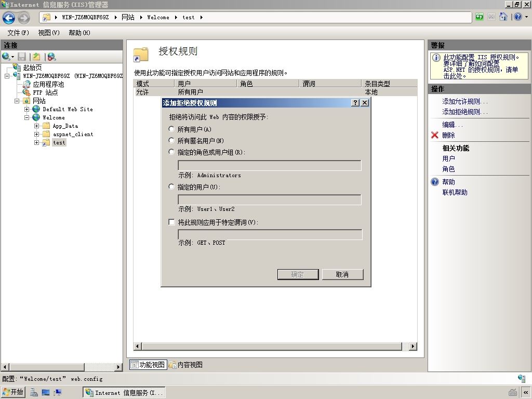This screenshot has width=532, height=399.
Task: Switch to 内容视图 tab
Action: 186,365
